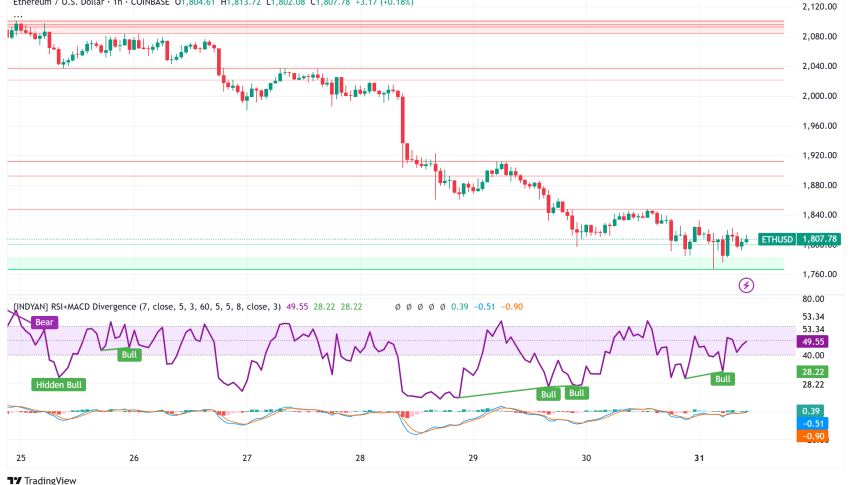Click the 2,080.00 price axis label
Screen dimensions: 852x485
click(x=819, y=37)
